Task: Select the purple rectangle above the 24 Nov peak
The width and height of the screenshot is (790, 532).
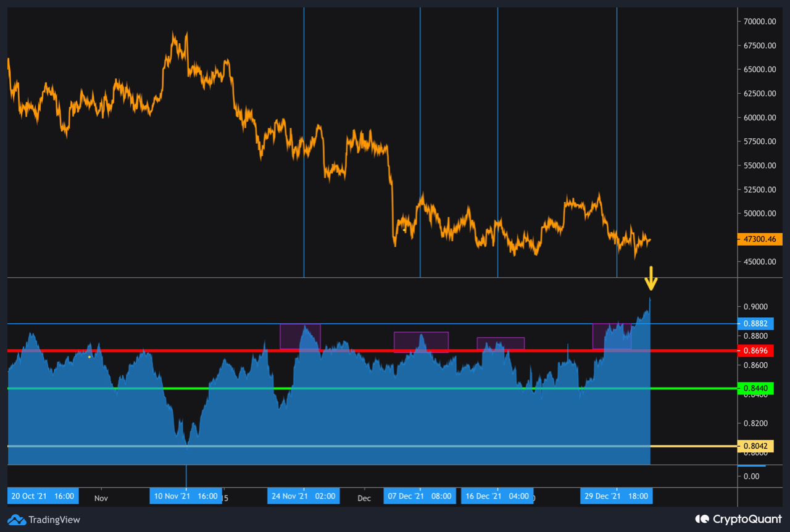Action: click(300, 336)
